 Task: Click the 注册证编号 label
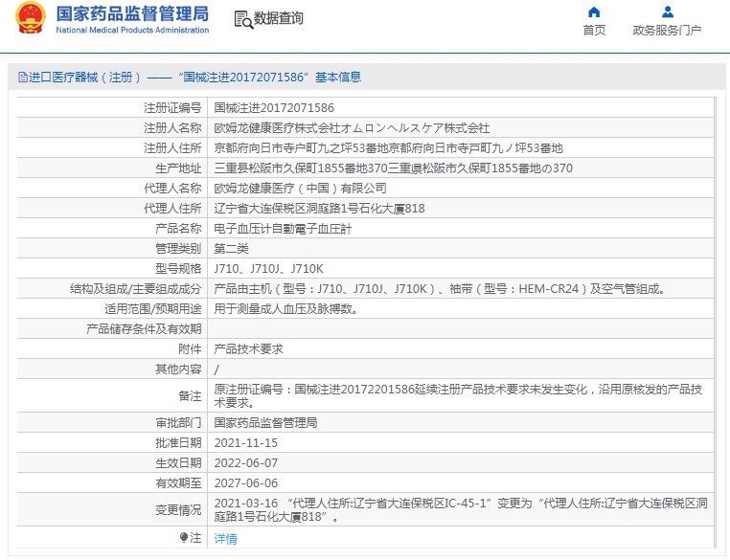pos(172,108)
